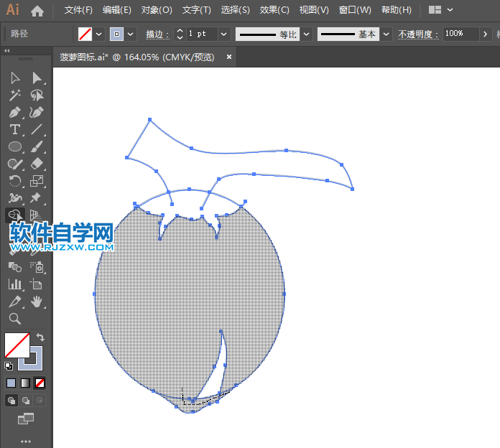Select the Eyedropper/Slice tool
The width and height of the screenshot is (500, 448).
tap(15, 302)
